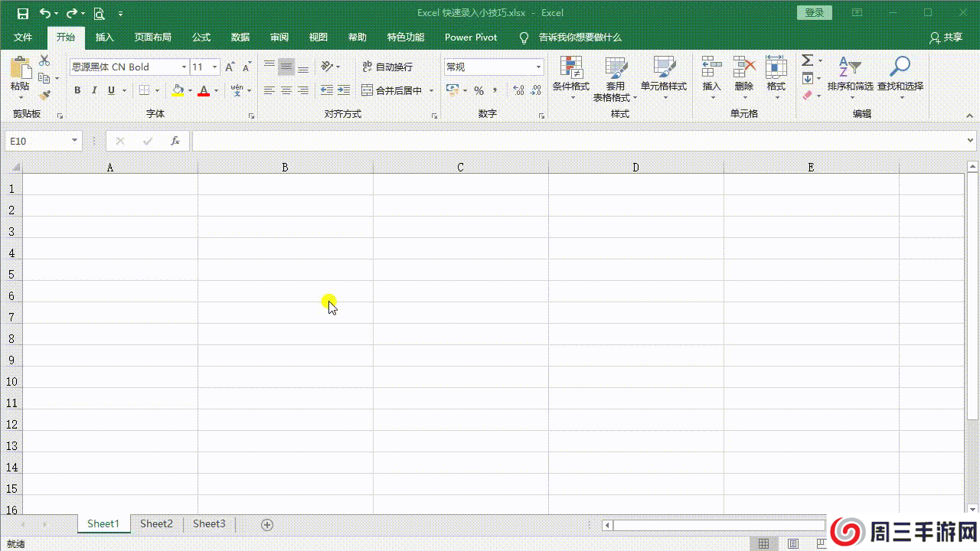Click the font color red A swatch

tap(203, 90)
